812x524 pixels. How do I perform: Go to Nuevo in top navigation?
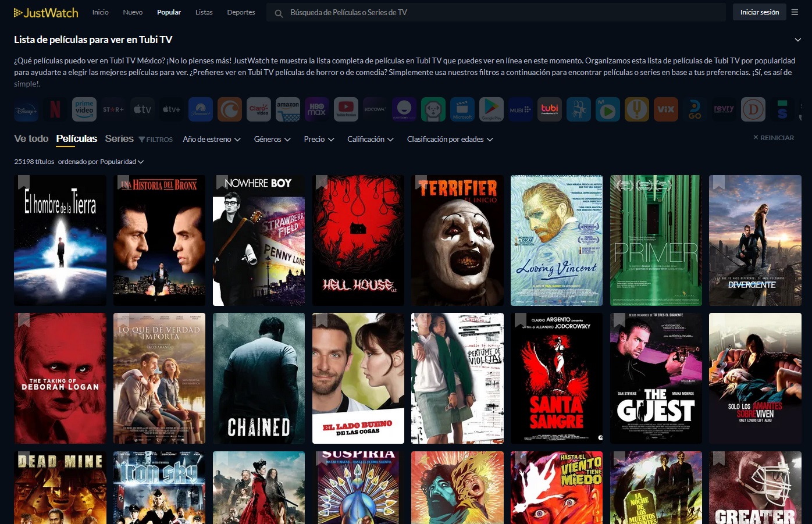133,12
